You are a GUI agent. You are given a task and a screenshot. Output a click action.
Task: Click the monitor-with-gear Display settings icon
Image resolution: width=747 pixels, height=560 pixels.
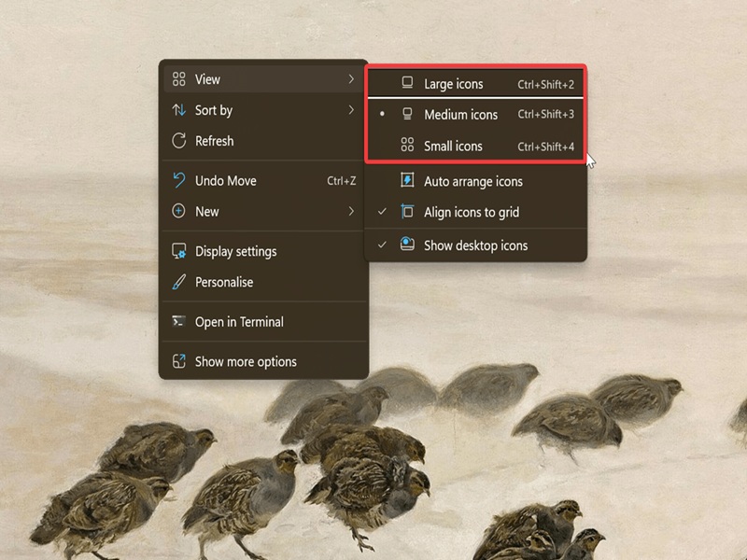[178, 251]
